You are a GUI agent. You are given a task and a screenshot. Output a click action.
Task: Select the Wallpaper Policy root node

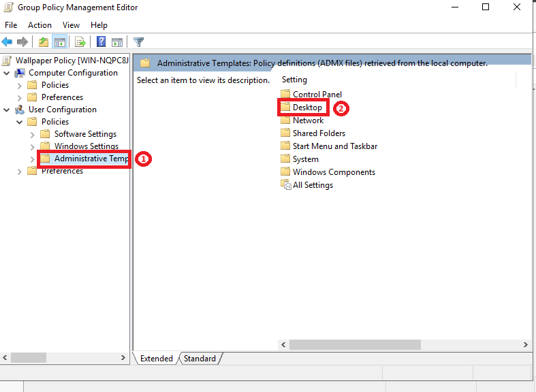(72, 61)
